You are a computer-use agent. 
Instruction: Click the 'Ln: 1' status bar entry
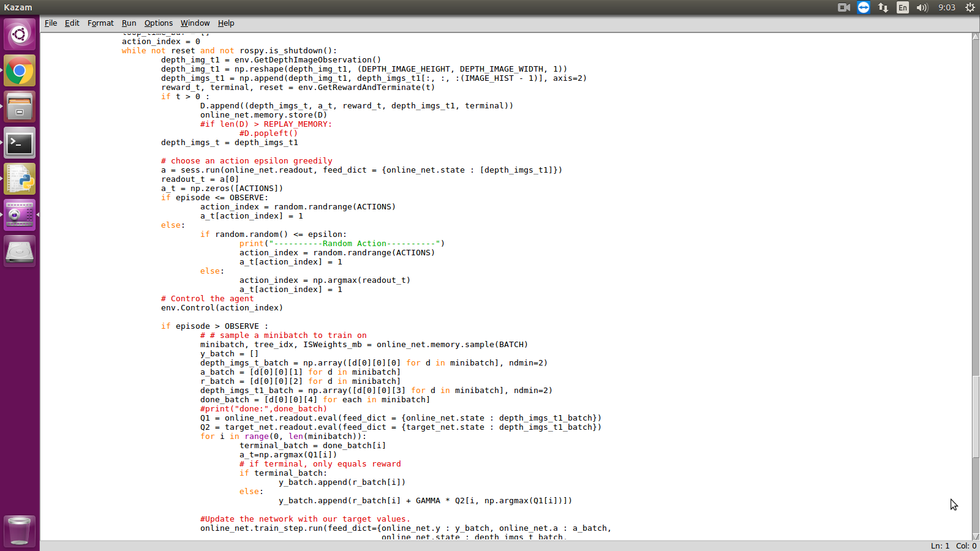tap(940, 545)
